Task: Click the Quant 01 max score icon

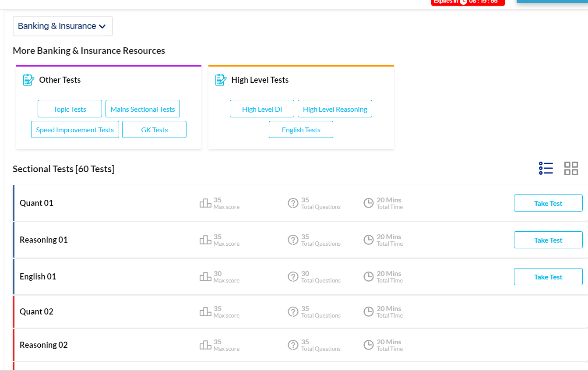Action: click(x=205, y=203)
